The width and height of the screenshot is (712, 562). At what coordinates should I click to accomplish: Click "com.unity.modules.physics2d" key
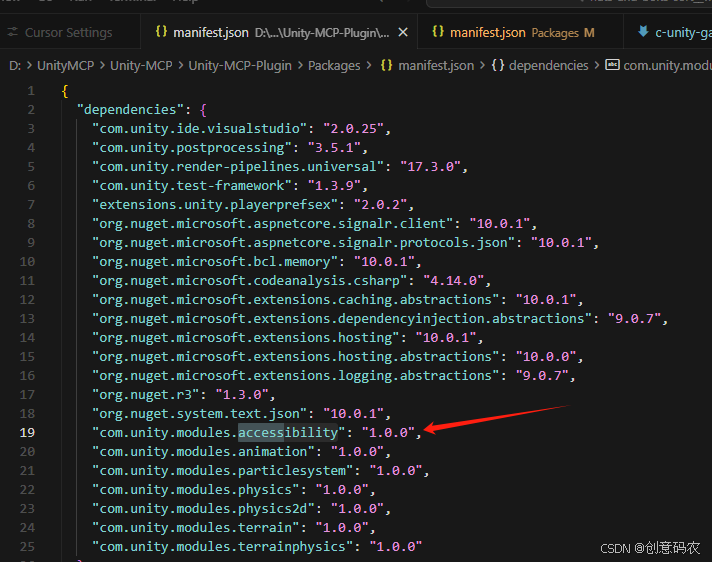[203, 509]
